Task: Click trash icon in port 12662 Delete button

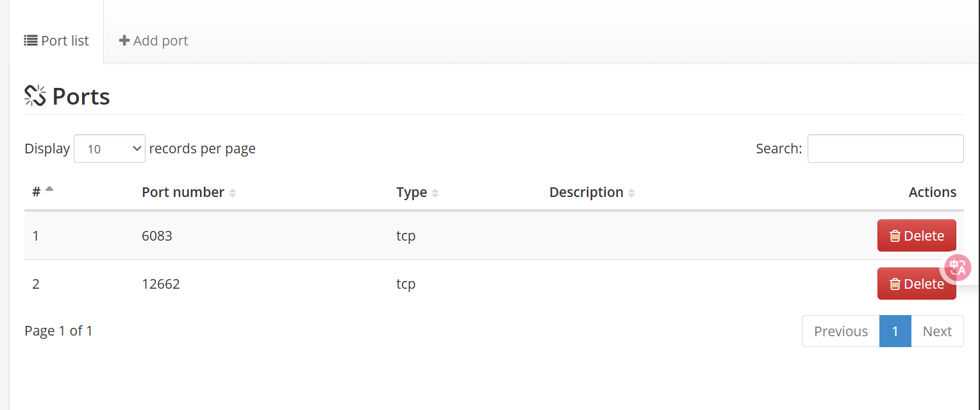Action: tap(895, 284)
